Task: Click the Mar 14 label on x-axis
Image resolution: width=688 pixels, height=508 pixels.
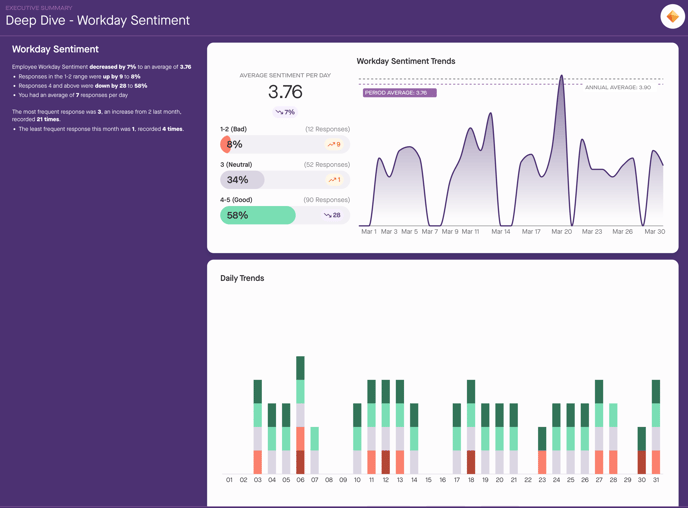Action: coord(500,232)
